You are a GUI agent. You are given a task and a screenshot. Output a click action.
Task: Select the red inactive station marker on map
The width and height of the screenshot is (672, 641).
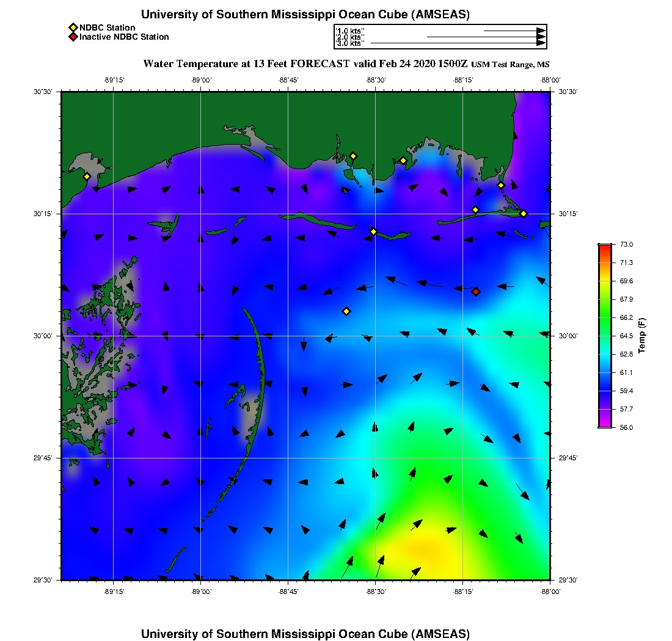(476, 292)
